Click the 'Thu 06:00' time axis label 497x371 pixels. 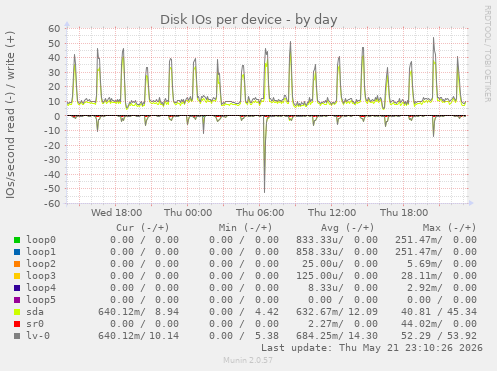(260, 213)
